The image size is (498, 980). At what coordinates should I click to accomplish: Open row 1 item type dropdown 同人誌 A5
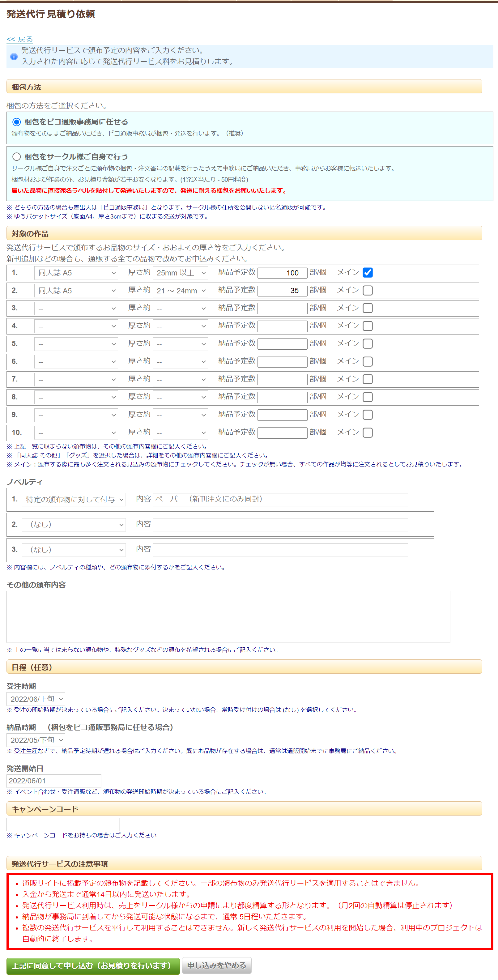point(76,273)
